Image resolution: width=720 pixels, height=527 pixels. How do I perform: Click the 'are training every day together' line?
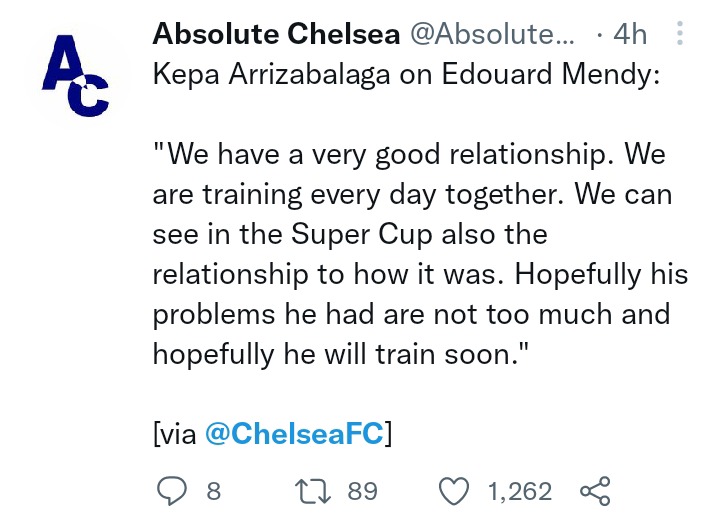(412, 195)
